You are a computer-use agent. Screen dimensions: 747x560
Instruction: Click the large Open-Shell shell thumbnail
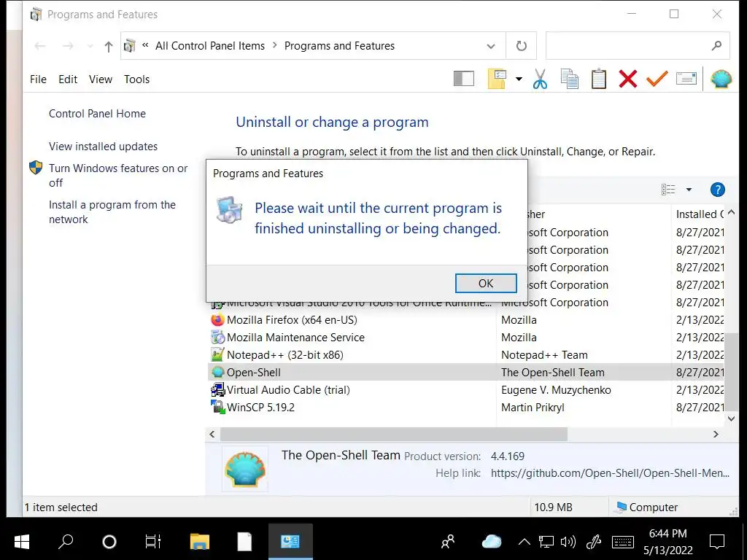tap(245, 469)
